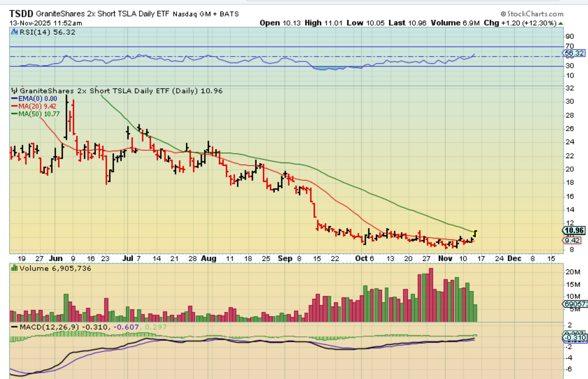Click the StockCharts.com watermark link

(535, 14)
